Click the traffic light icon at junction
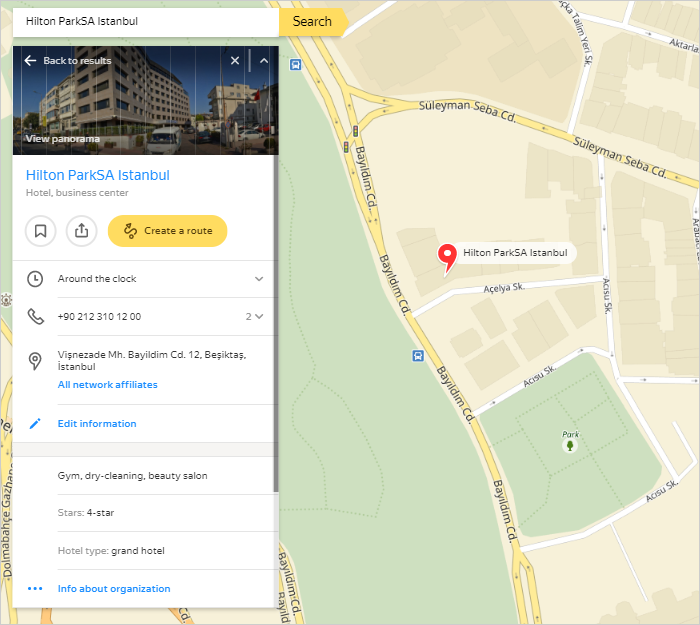Image resolution: width=700 pixels, height=625 pixels. click(355, 131)
